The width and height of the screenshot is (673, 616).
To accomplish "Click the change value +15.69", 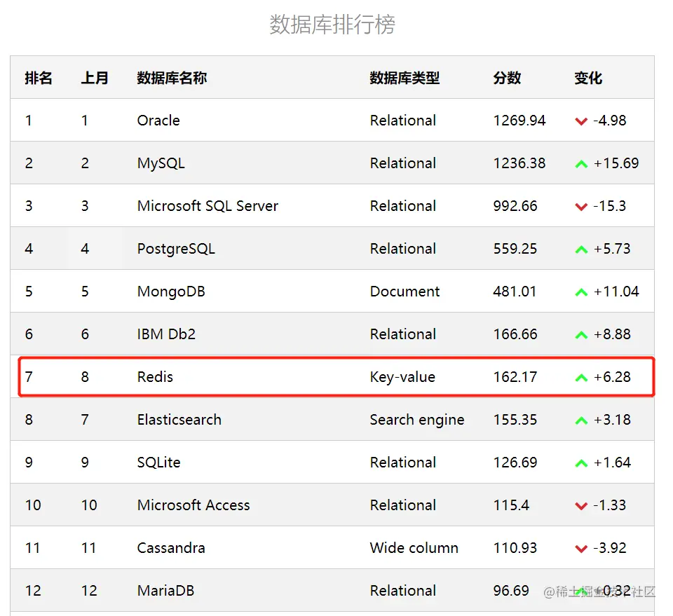I will (616, 163).
